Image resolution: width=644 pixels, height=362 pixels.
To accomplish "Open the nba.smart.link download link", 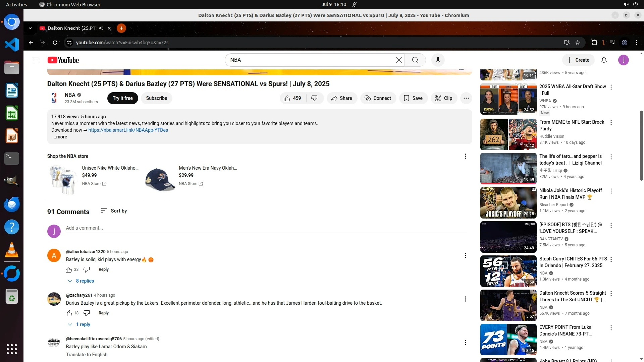I will [x=128, y=130].
